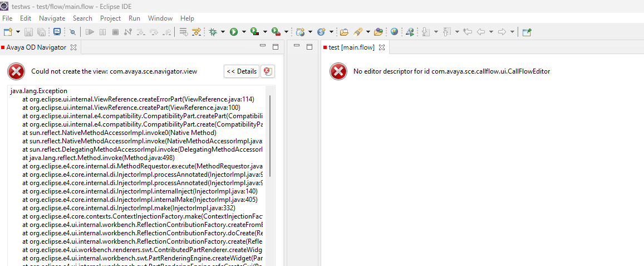Click the Launch Web Services Explorer icon
The height and width of the screenshot is (266, 644).
click(410, 32)
